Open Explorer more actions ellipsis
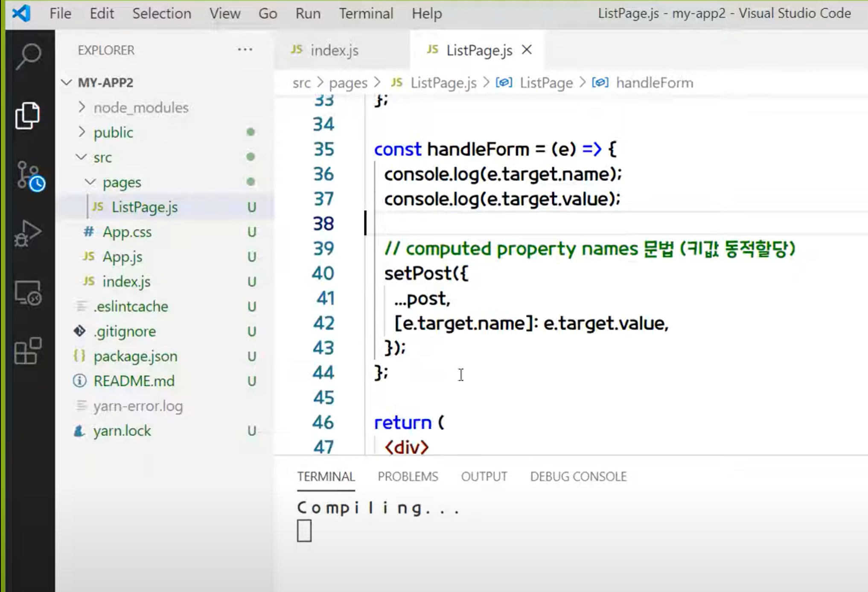This screenshot has height=592, width=868. (245, 49)
